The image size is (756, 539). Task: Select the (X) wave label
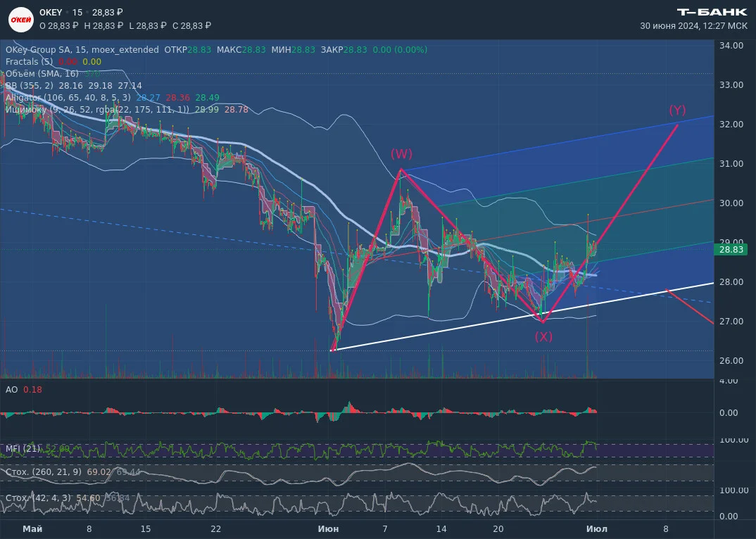(543, 336)
